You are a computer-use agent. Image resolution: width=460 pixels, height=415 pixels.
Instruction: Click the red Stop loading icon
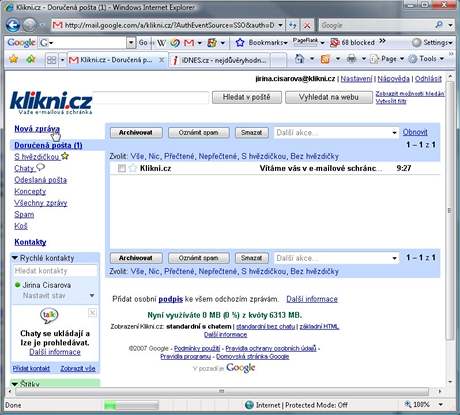click(307, 25)
